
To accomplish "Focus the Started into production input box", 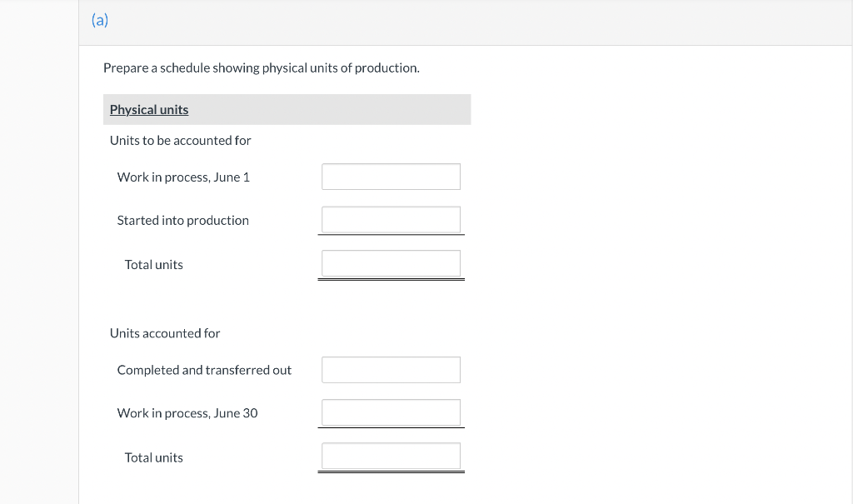I will click(391, 220).
